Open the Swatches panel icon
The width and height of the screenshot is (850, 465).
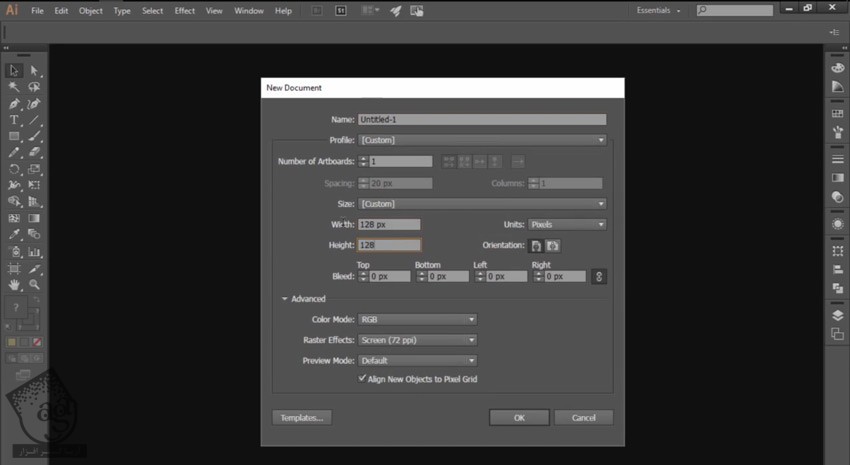(838, 114)
